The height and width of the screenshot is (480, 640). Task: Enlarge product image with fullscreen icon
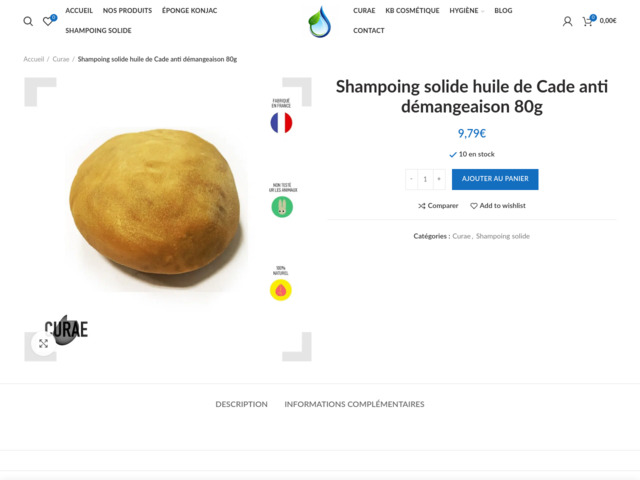pyautogui.click(x=43, y=343)
